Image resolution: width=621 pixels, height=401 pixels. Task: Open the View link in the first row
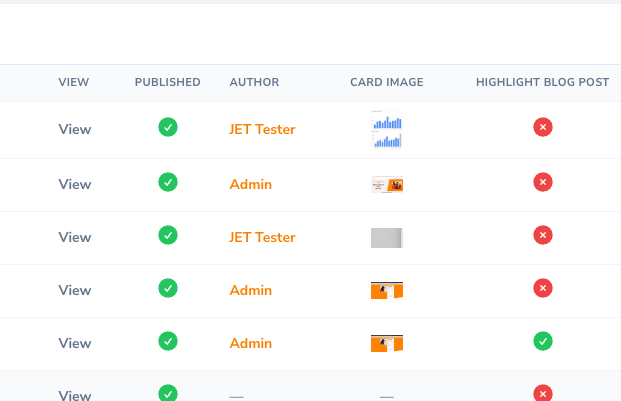[75, 129]
